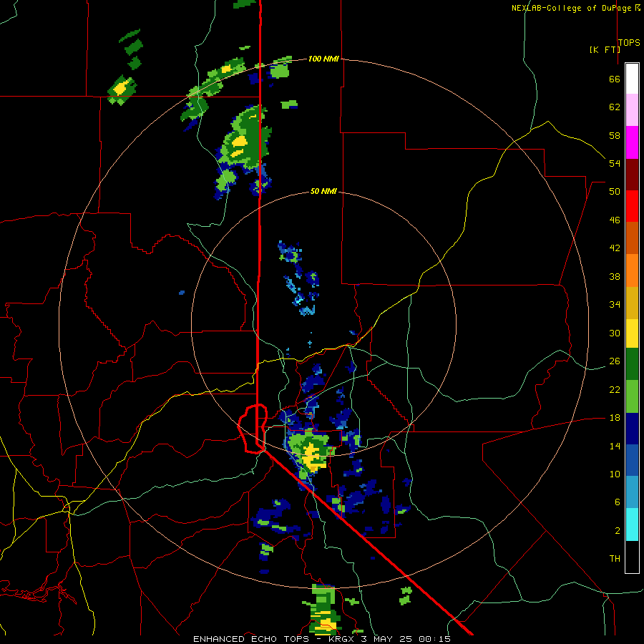
Task: Click the light pink legend swatch
Action: coord(632,109)
